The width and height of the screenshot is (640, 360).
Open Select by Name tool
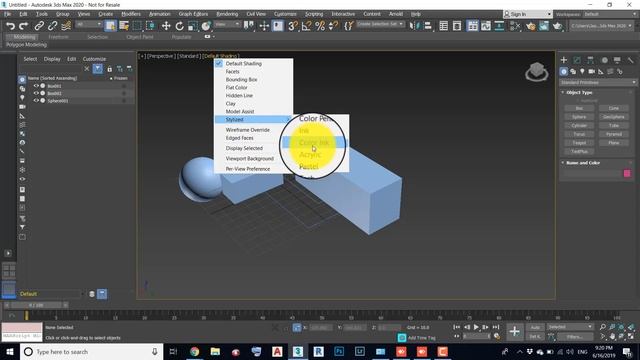(124, 26)
